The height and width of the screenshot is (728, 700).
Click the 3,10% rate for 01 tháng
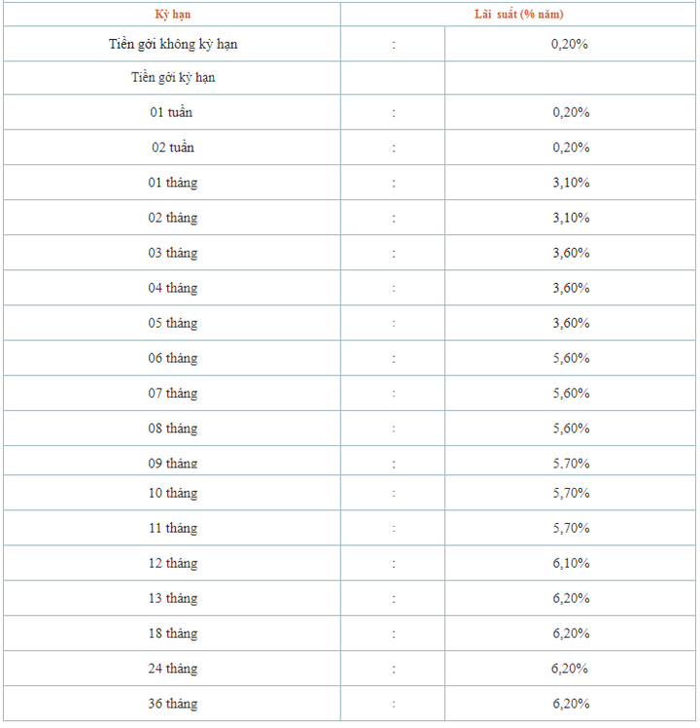(571, 183)
